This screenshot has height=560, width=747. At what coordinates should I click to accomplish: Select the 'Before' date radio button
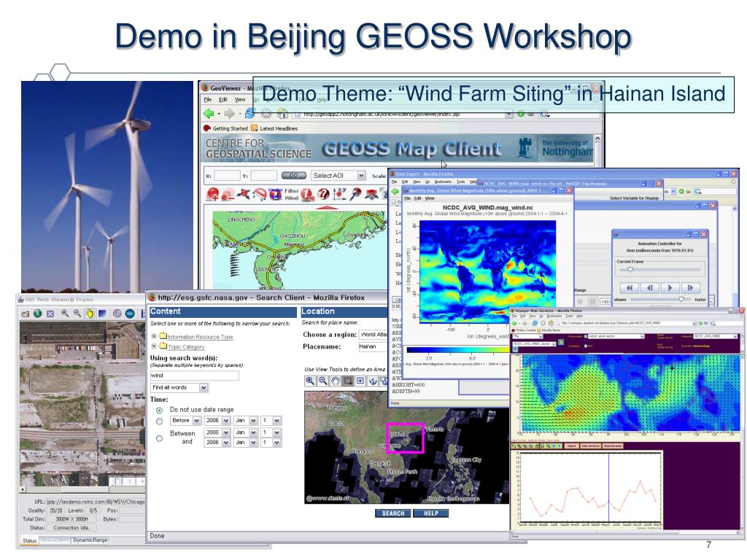pyautogui.click(x=160, y=421)
